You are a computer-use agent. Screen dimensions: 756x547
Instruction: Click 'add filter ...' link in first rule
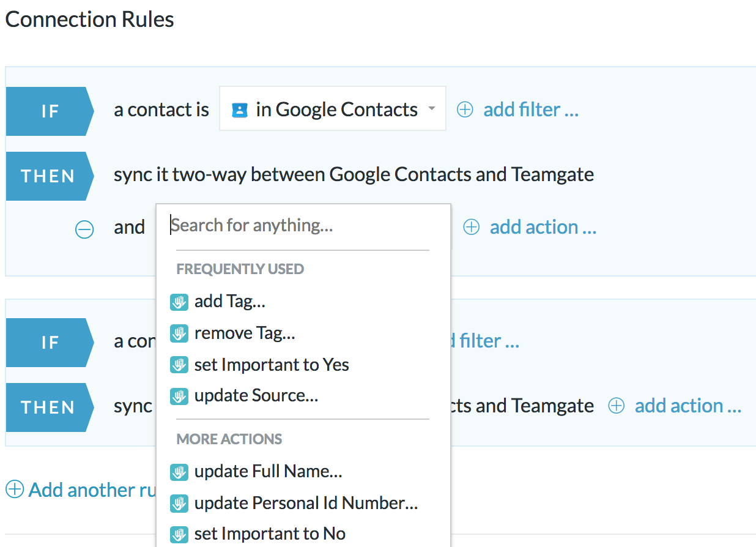(531, 110)
